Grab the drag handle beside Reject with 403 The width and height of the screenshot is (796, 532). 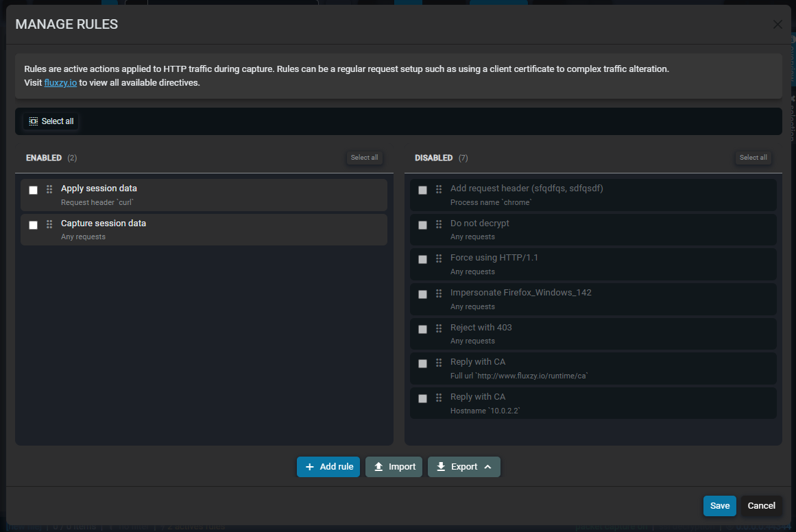click(x=438, y=329)
